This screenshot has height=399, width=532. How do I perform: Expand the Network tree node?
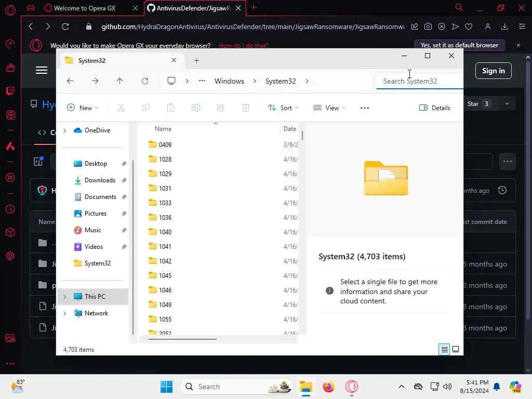click(x=64, y=313)
